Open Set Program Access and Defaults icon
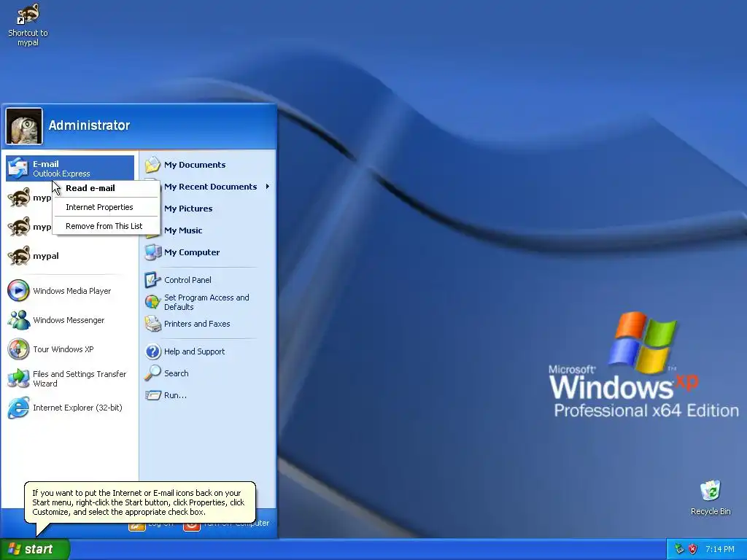This screenshot has width=747, height=560. point(153,302)
